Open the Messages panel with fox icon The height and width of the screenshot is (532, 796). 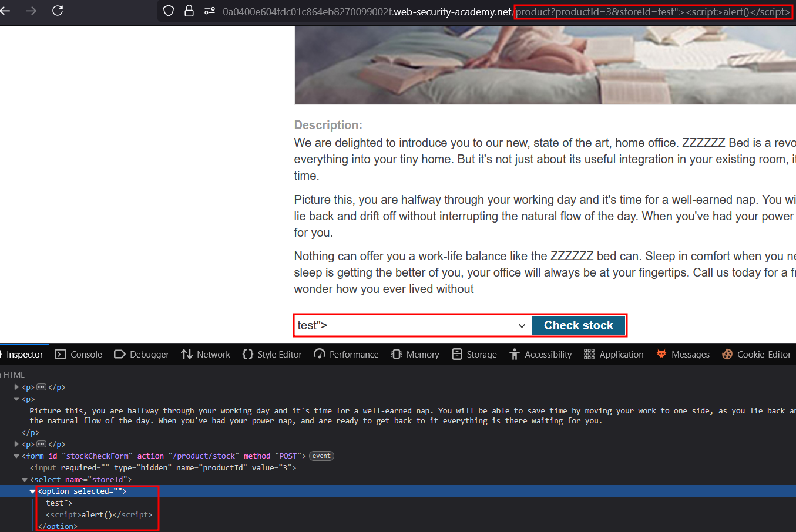(683, 354)
